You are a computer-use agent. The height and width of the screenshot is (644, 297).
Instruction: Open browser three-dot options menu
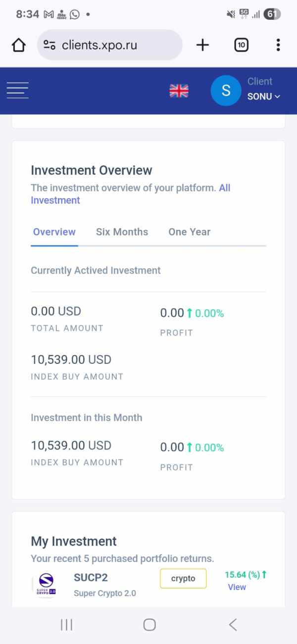[278, 45]
